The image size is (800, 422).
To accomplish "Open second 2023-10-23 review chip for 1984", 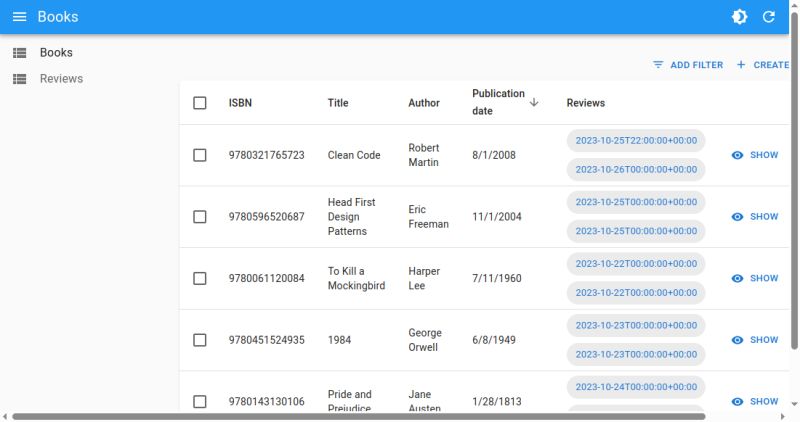I will click(636, 355).
